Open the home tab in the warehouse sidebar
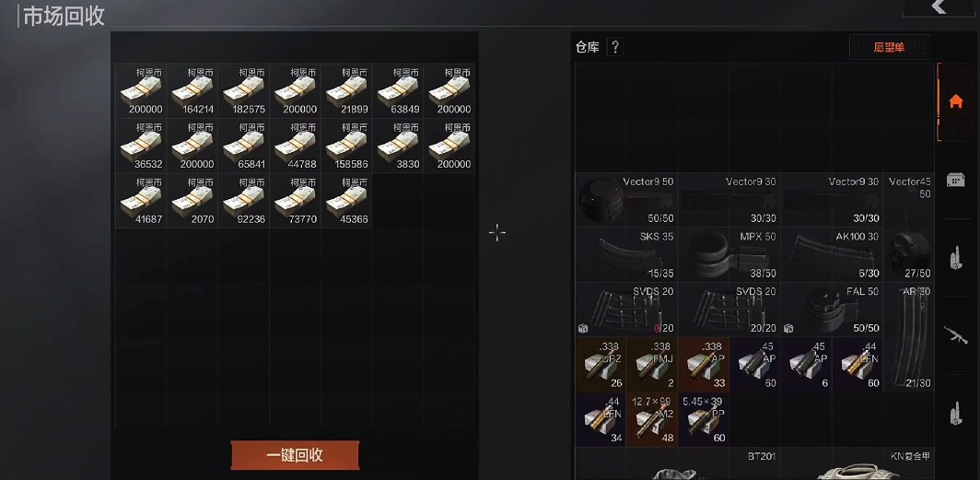The image size is (980, 480). (955, 101)
